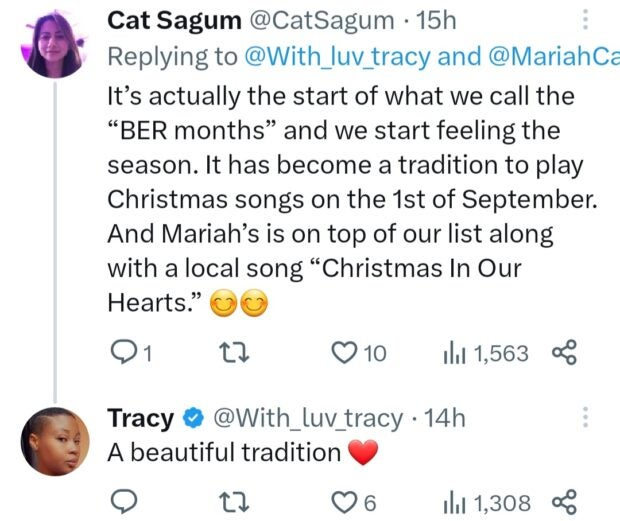The image size is (620, 521).
Task: Open Tracy's profile picture
Action: (55, 441)
